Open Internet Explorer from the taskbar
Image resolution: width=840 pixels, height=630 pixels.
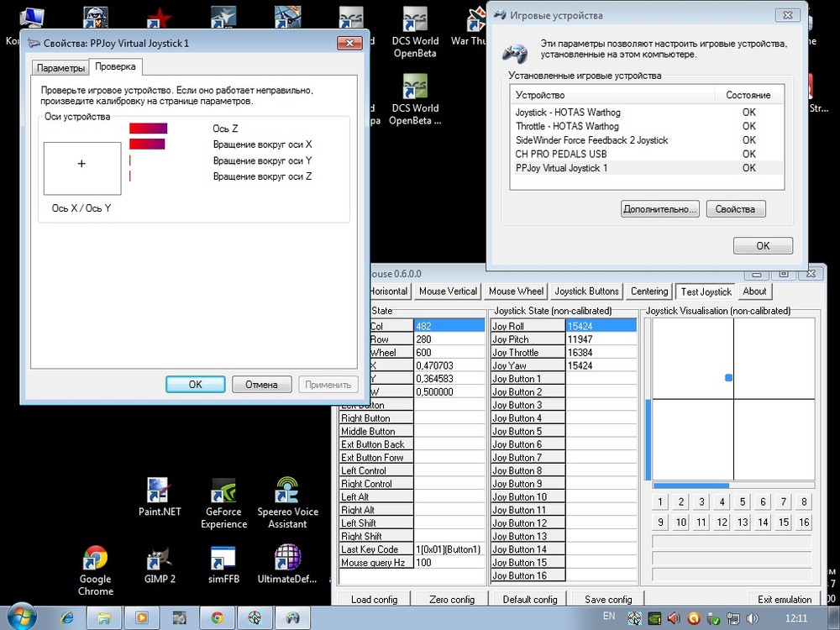[67, 617]
